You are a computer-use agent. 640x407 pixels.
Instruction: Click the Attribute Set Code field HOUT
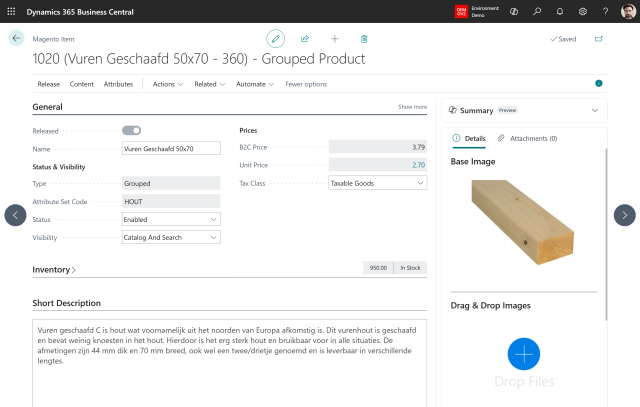[171, 201]
